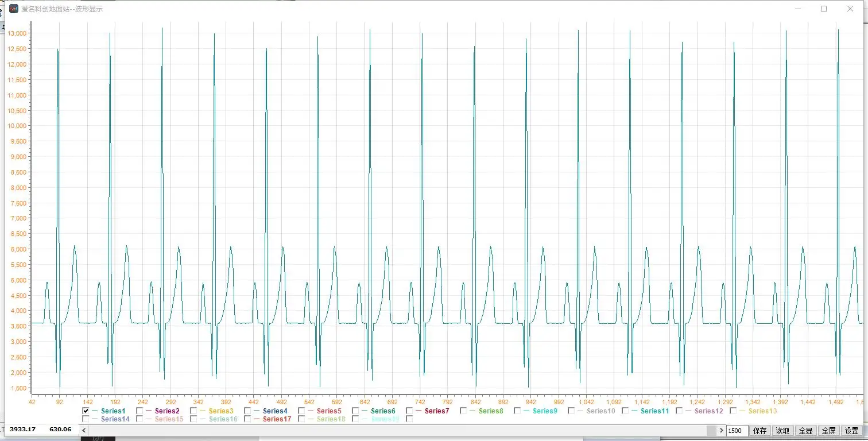Tick the Series13 checkbox
Screen dimensions: 868x441
(x=733, y=411)
